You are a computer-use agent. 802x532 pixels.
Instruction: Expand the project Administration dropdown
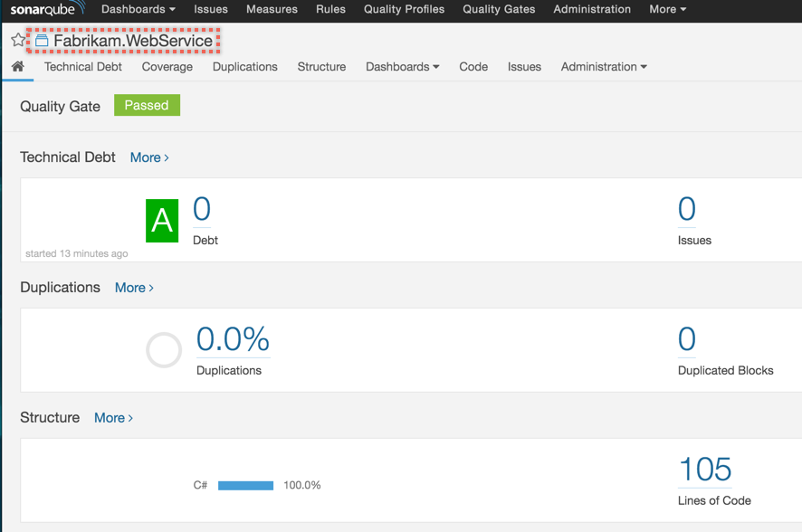click(604, 67)
